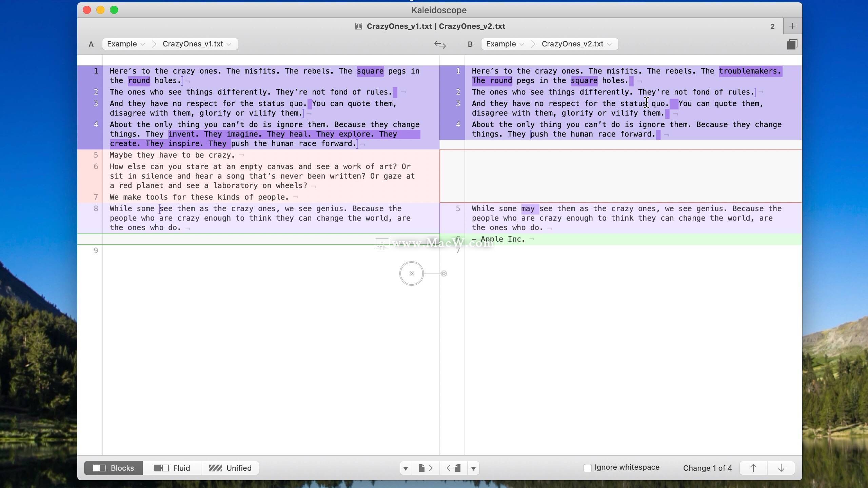Click the A pane label

91,44
